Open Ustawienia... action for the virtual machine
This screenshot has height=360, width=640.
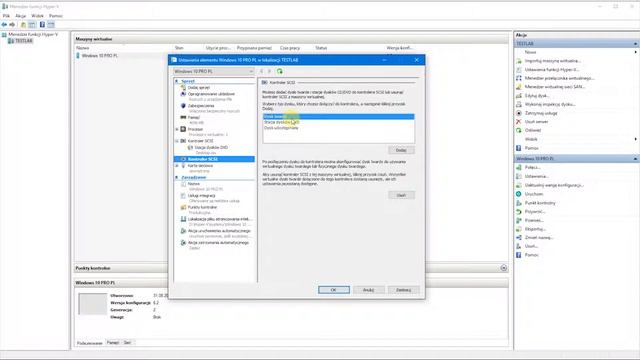pyautogui.click(x=536, y=176)
